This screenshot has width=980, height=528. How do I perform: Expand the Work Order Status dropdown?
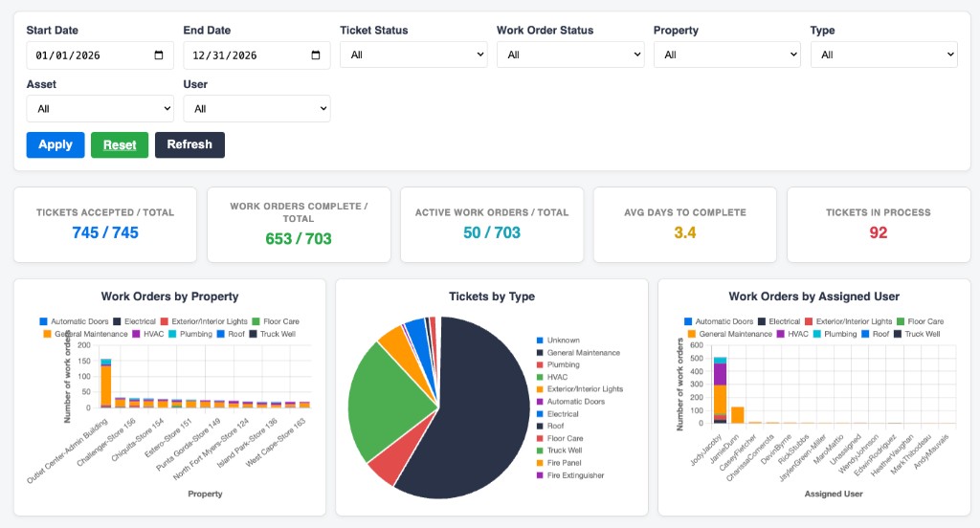click(x=570, y=55)
